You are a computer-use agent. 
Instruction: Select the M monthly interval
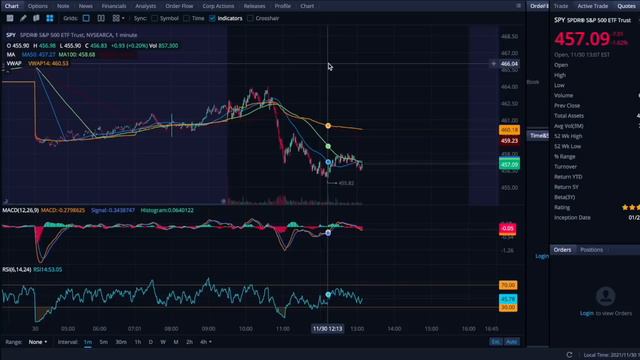tap(176, 342)
